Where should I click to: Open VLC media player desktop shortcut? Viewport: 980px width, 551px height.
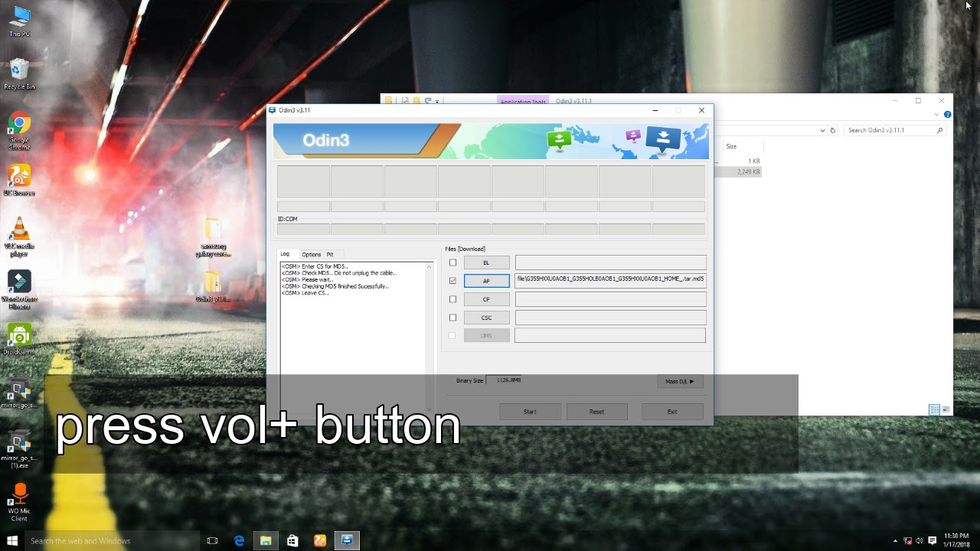pos(19,236)
